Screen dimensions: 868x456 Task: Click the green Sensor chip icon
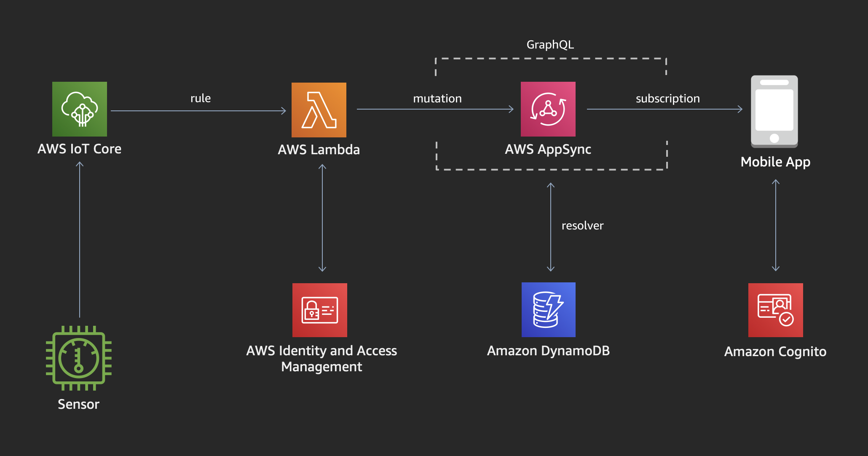point(79,358)
